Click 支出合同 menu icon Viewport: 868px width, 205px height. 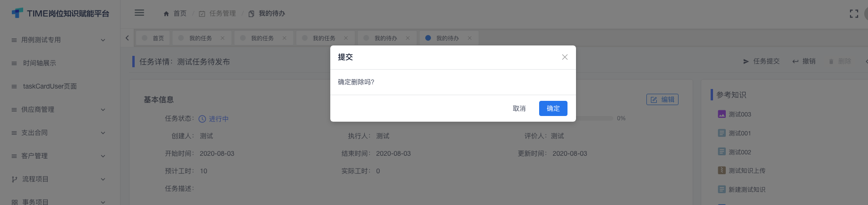tap(14, 133)
